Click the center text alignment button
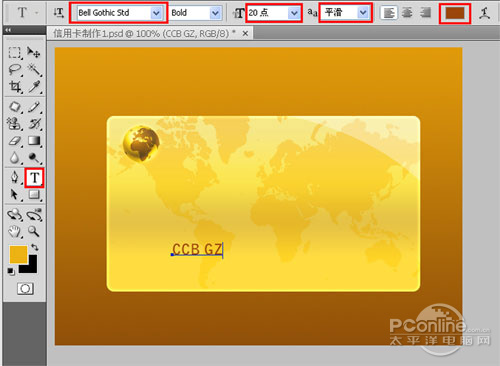Screen dimensions: 500x366 407,13
